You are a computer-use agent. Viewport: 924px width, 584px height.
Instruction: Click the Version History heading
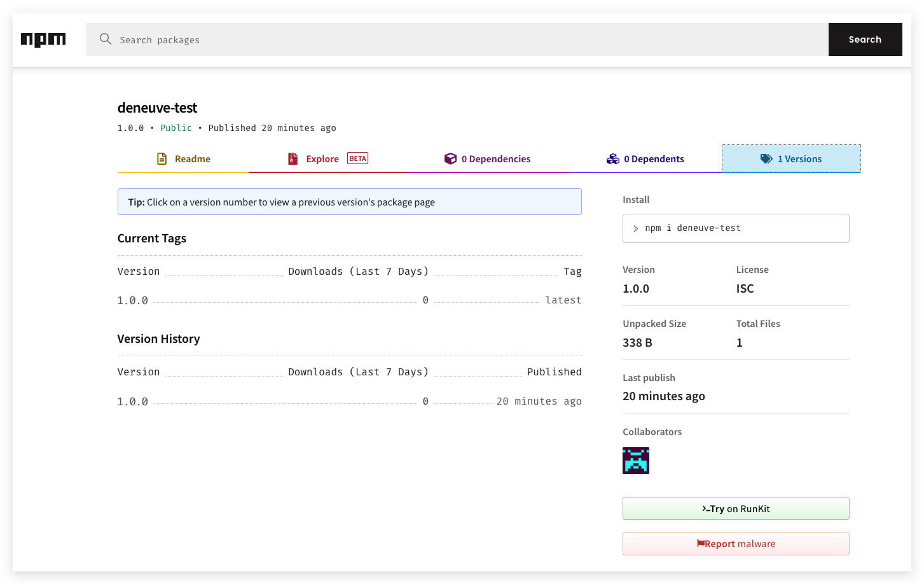(x=159, y=339)
